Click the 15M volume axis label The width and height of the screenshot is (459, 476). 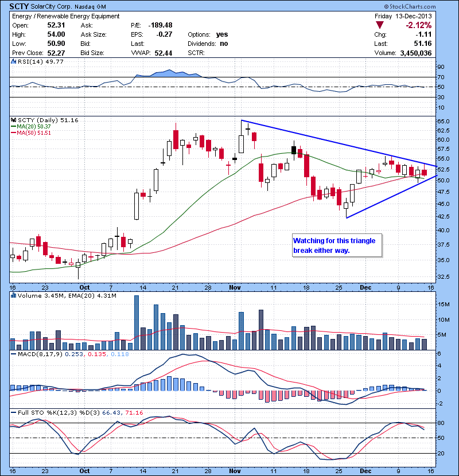pos(443,304)
